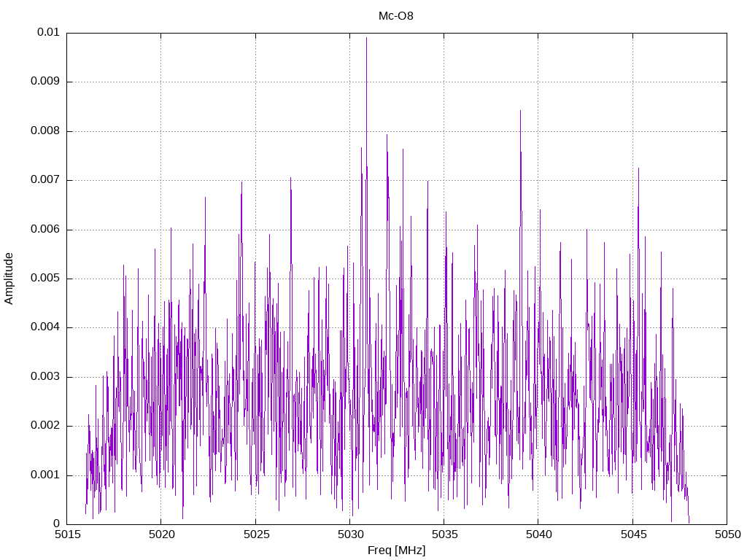Click the x-axis tick label 5045
This screenshot has width=747, height=560.
pyautogui.click(x=632, y=534)
